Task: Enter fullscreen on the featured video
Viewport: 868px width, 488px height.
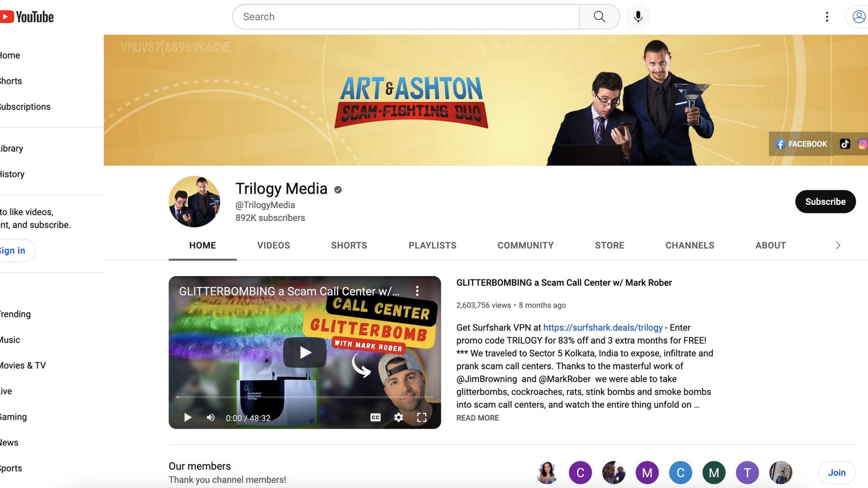Action: [x=422, y=418]
